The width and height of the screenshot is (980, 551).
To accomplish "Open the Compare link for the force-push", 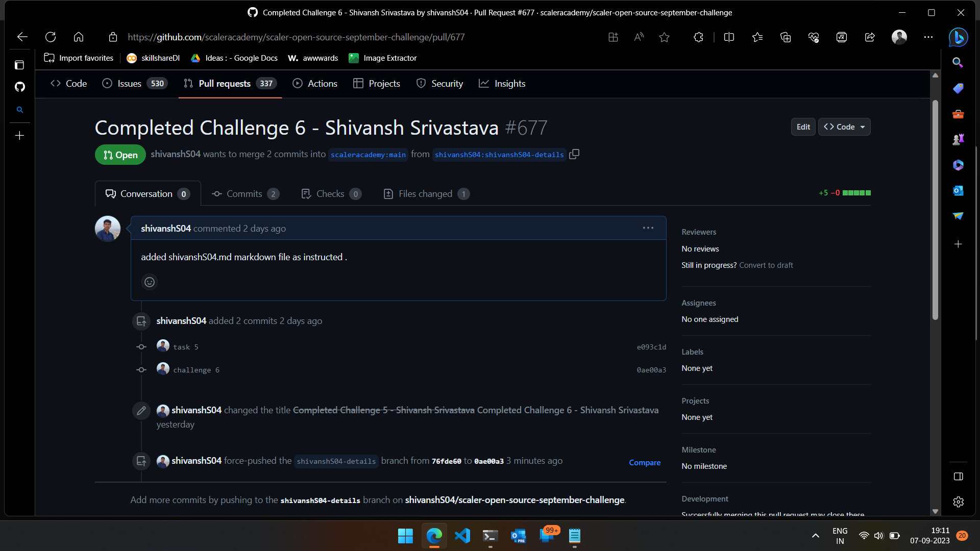I will tap(645, 462).
